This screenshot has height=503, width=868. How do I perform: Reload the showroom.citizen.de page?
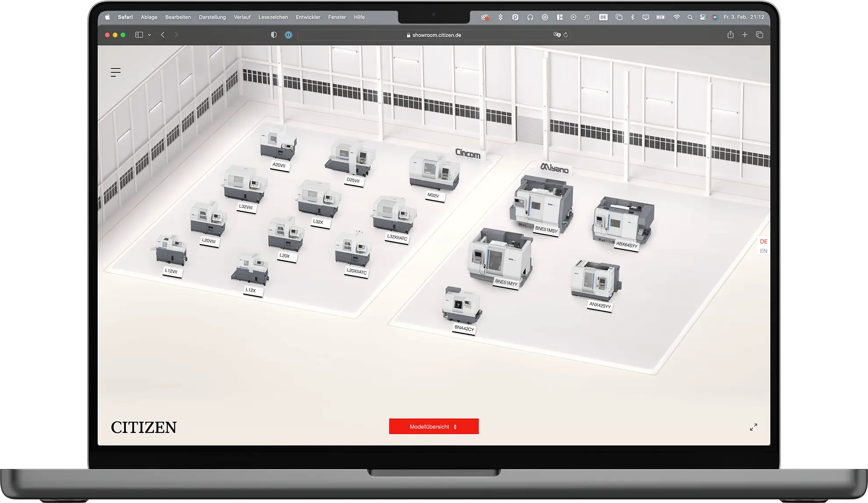(566, 35)
